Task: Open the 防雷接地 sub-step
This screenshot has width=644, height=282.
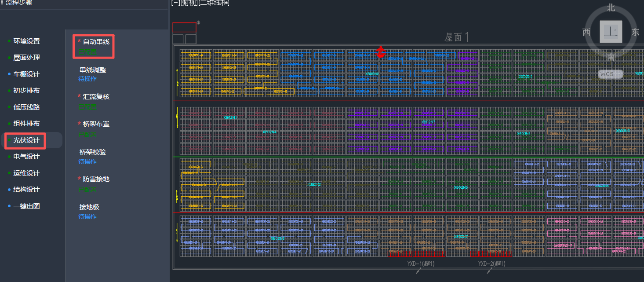Action: pos(96,179)
